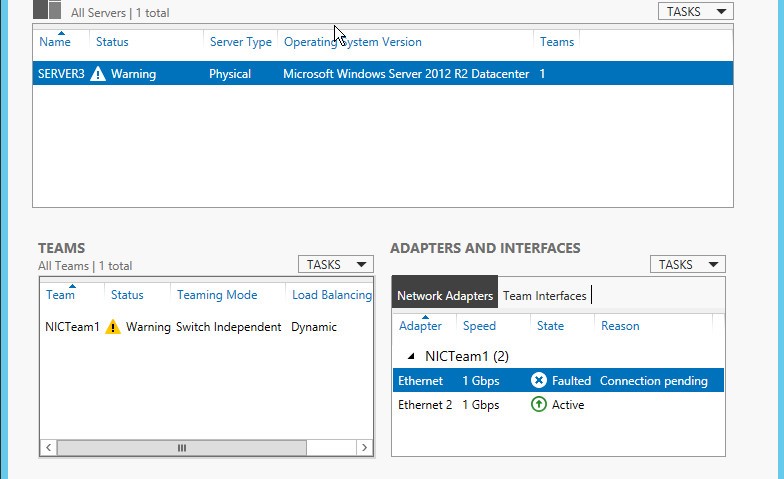Screen dimensions: 784x479
Task: Click the NICTeam1 warning triangle icon
Action: [113, 327]
